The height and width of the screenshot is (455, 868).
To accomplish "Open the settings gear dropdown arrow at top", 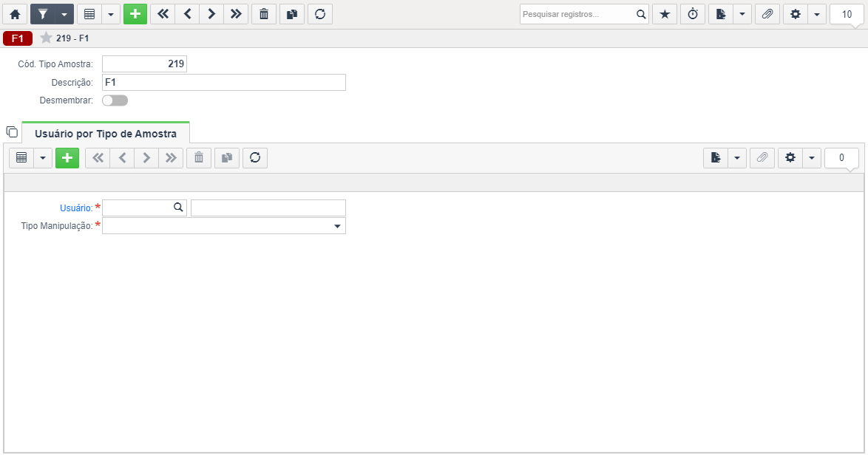I will click(x=817, y=14).
